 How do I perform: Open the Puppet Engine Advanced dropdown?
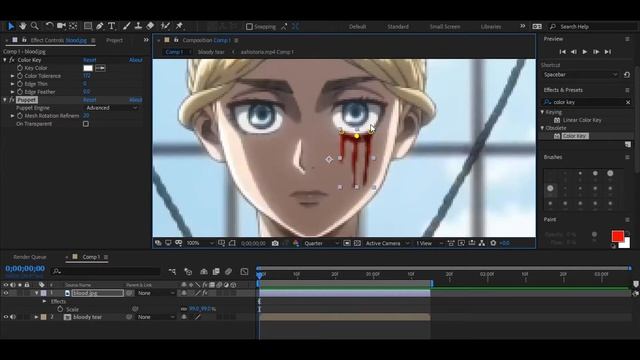coord(111,108)
